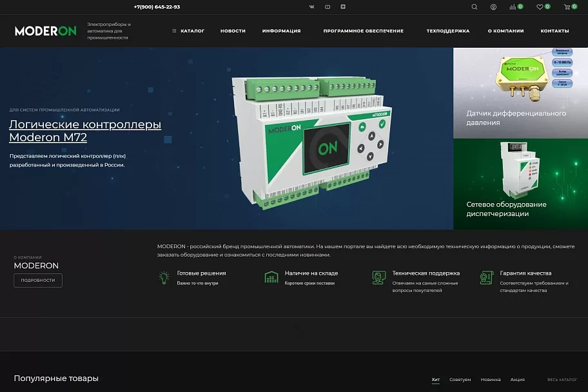Open the Новости menu item

tap(233, 31)
